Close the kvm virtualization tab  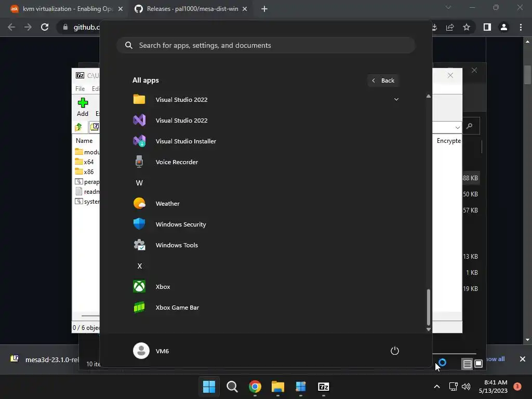point(121,9)
